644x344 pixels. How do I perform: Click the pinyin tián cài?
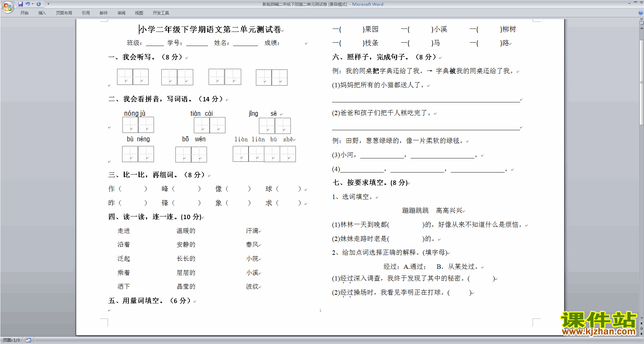point(202,113)
